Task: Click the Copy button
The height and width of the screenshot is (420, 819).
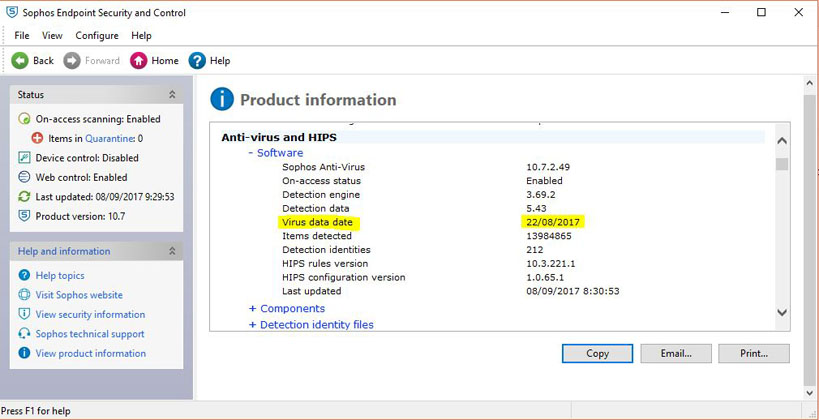Action: [598, 353]
